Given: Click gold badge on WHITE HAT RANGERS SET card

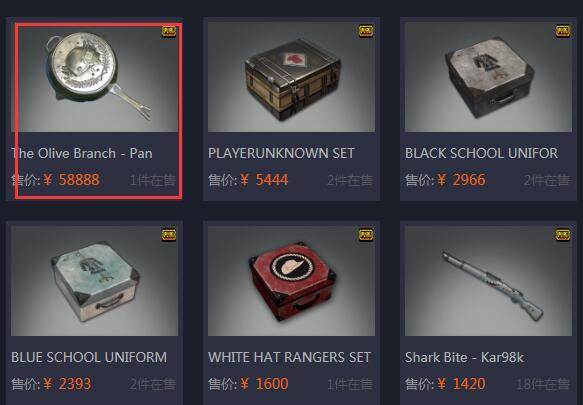Looking at the screenshot, I should point(366,235).
